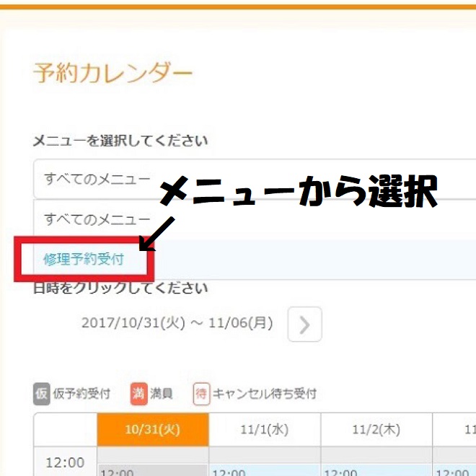
Task: Select the 10/31(火) column header
Action: (x=153, y=429)
